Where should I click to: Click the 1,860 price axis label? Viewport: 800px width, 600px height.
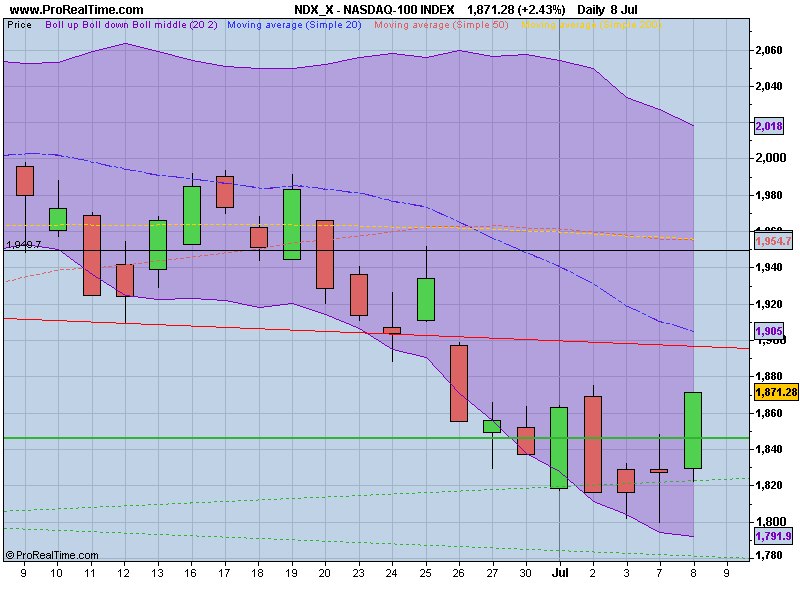769,413
